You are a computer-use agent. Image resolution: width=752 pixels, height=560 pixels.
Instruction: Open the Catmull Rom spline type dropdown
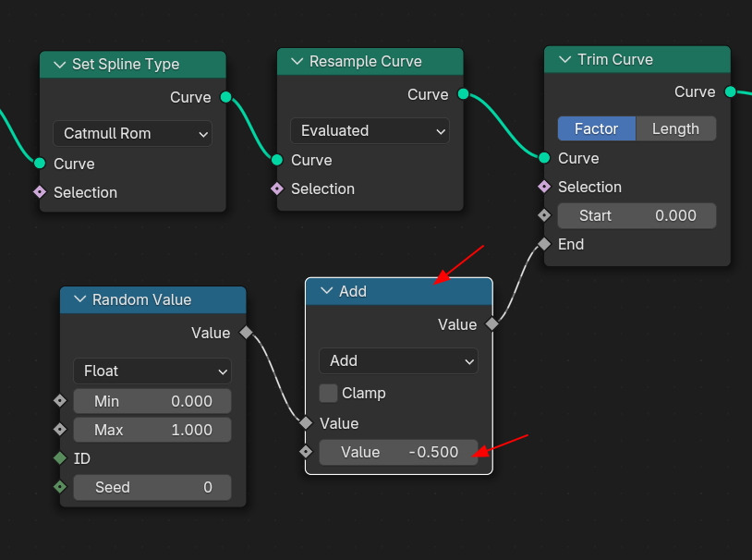132,133
